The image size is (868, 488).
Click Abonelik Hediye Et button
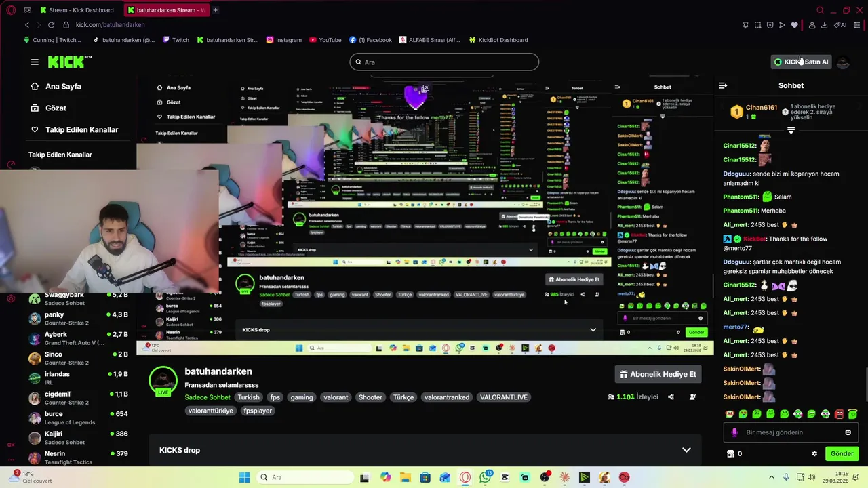[658, 374]
